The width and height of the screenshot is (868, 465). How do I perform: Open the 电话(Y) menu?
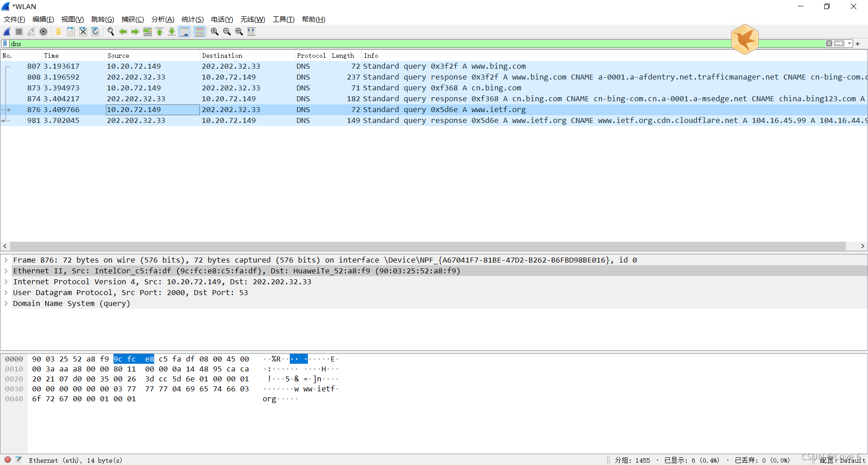coord(222,19)
